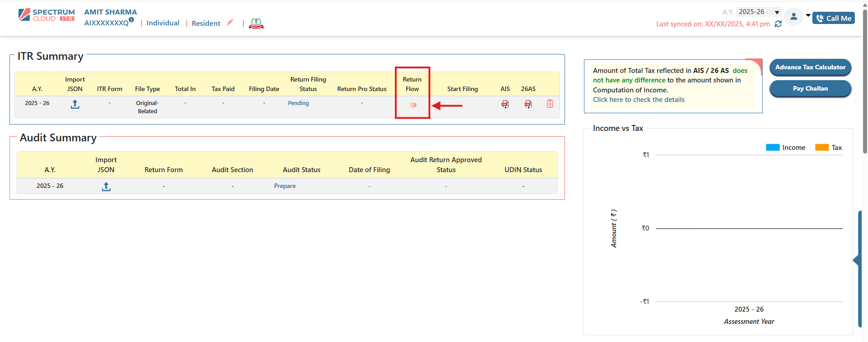
Task: Click the Return Flow double-arrow icon
Action: pyautogui.click(x=413, y=105)
